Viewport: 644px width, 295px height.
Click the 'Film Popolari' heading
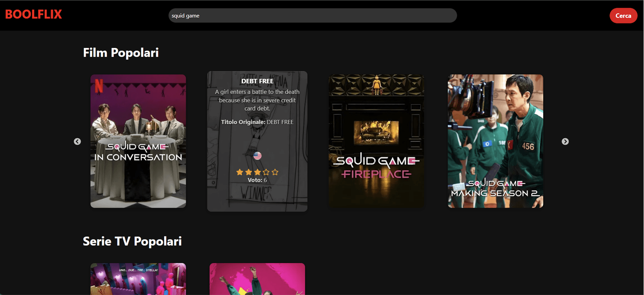pyautogui.click(x=121, y=53)
